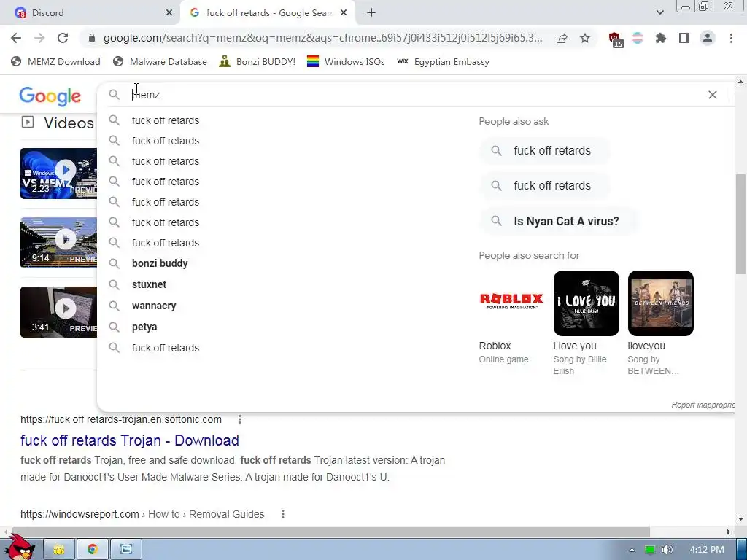Open the iloveyou BETWEEN FRIENDS thumbnail
Viewport: 747px width, 560px height.
pyautogui.click(x=660, y=303)
